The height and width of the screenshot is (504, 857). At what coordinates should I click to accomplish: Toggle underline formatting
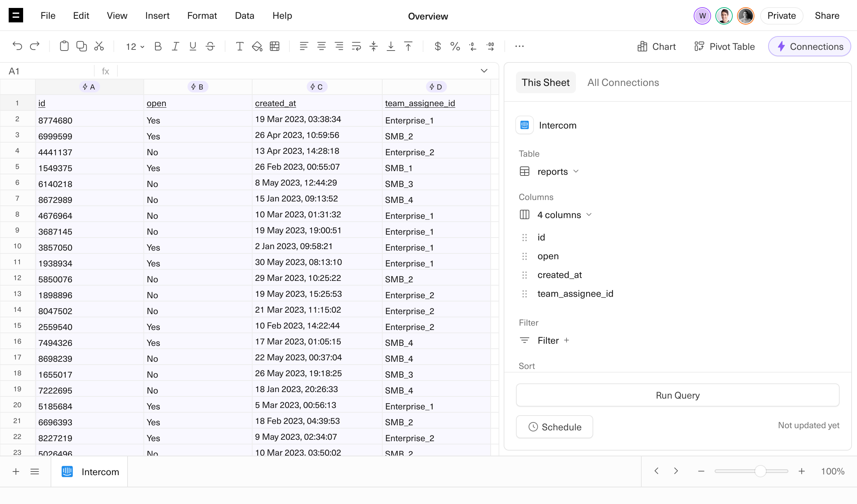coord(193,46)
